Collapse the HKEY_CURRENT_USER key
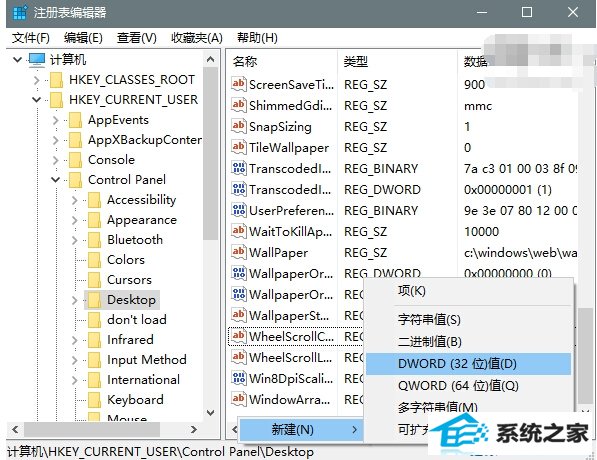 coord(36,100)
